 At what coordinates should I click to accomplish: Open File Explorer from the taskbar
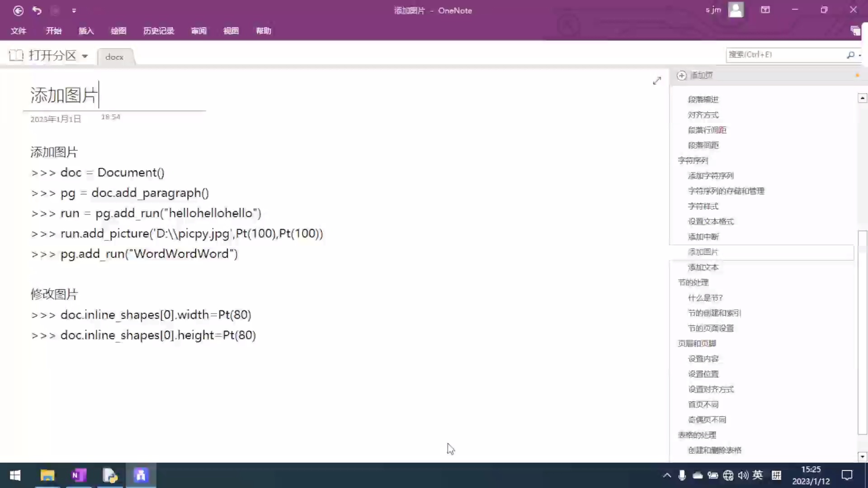click(47, 475)
